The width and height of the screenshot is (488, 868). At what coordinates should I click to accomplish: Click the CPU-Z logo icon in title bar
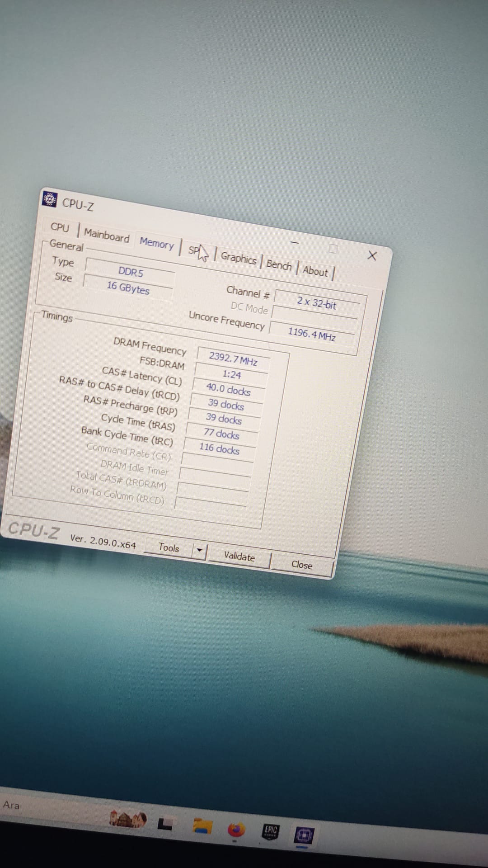click(49, 199)
